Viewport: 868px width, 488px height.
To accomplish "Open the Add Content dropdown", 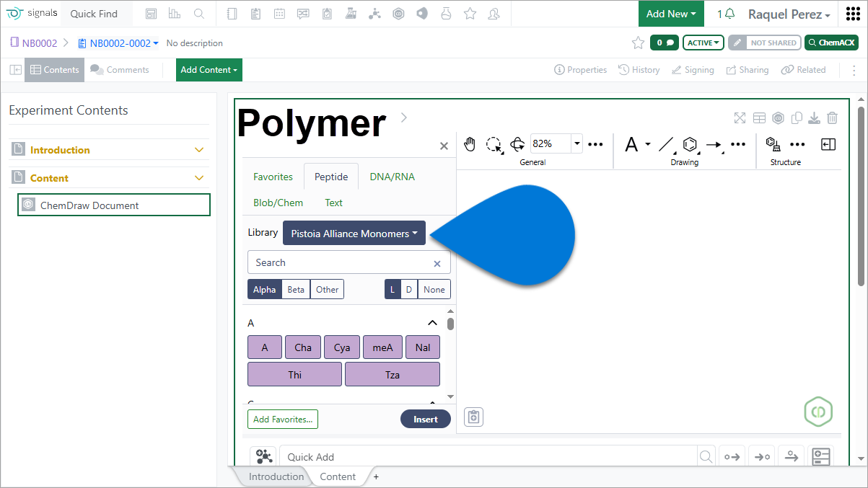I will click(209, 70).
